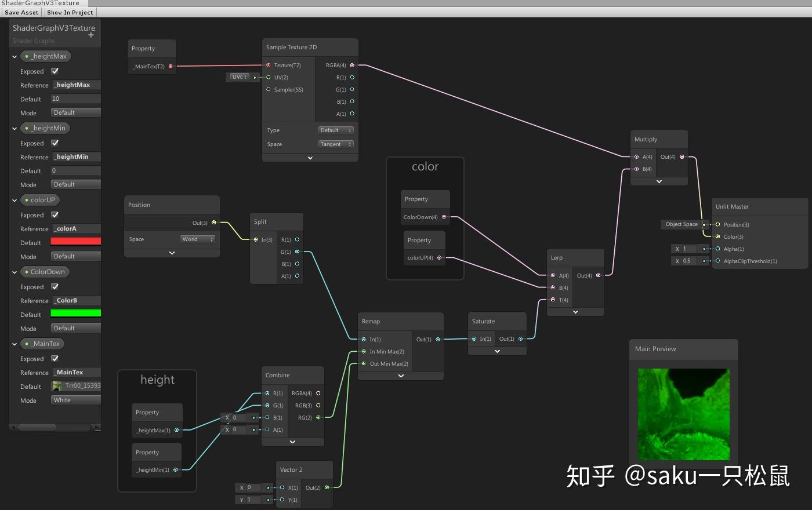Open the Object Space position dropdown
Viewport: 812px width, 510px height.
pyautogui.click(x=682, y=224)
